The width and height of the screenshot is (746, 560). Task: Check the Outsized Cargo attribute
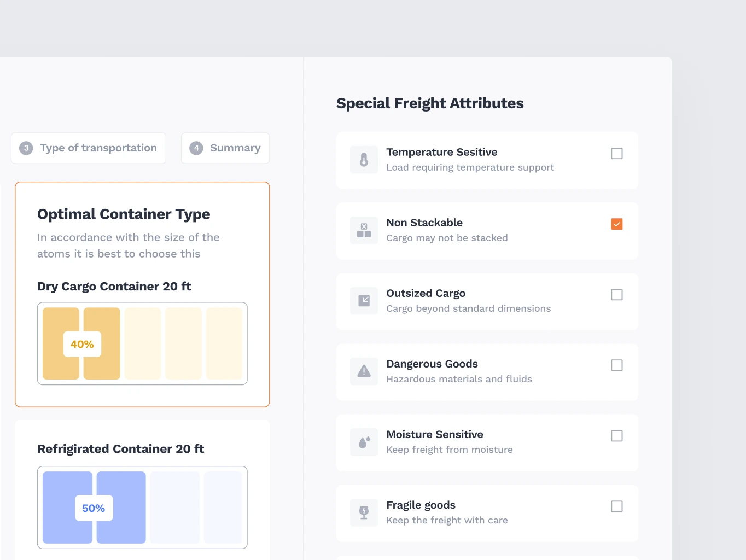pyautogui.click(x=617, y=294)
